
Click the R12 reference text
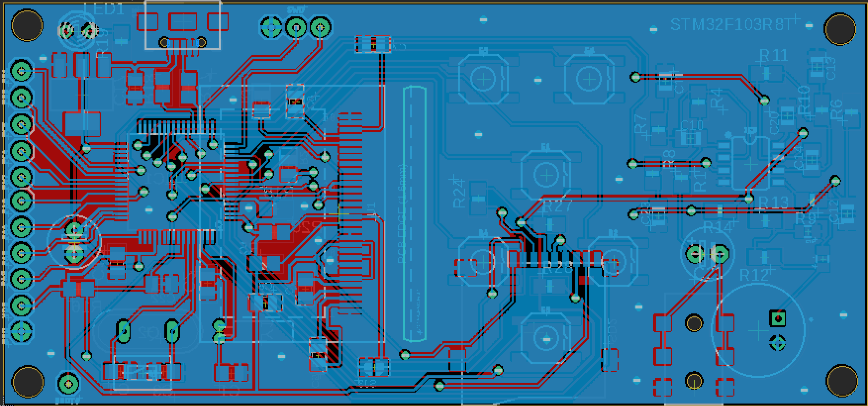pos(755,275)
